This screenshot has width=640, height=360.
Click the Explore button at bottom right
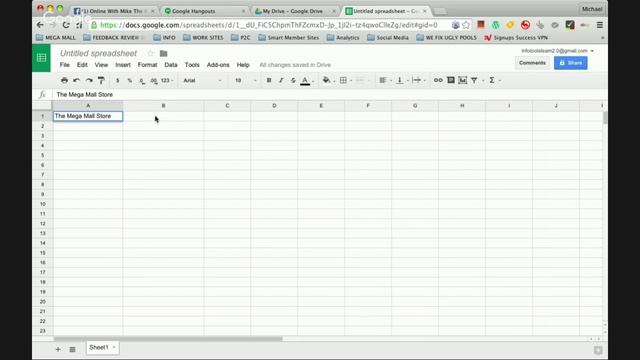[598, 350]
